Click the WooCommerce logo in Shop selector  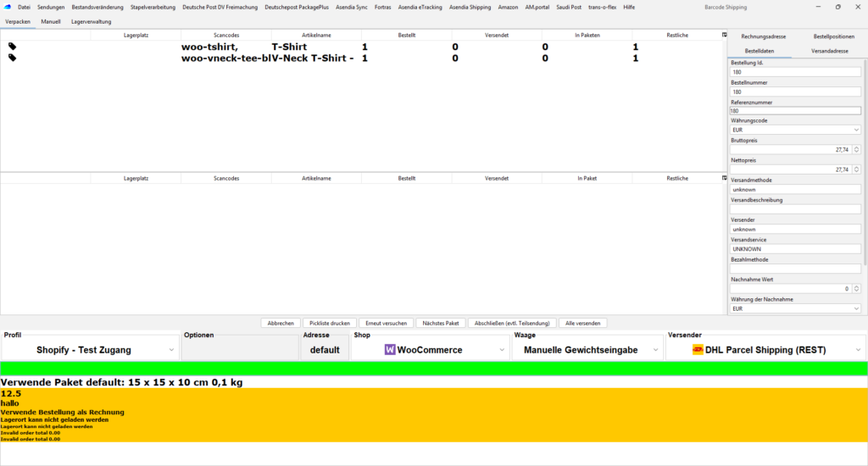390,349
